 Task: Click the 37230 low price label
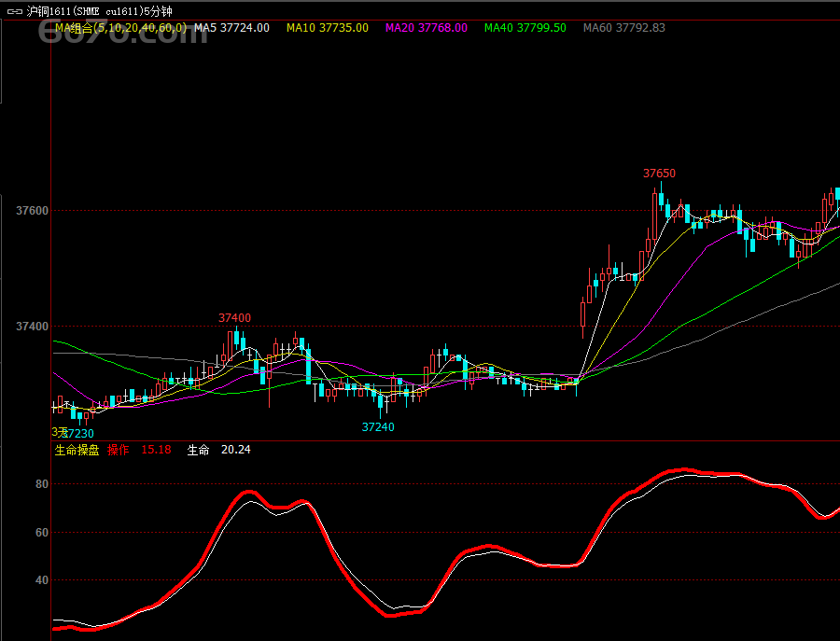click(x=78, y=434)
